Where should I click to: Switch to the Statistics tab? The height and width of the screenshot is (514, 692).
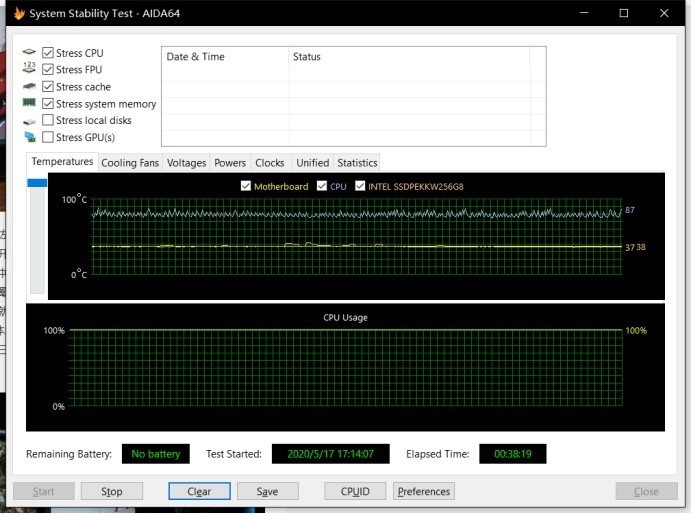click(357, 163)
